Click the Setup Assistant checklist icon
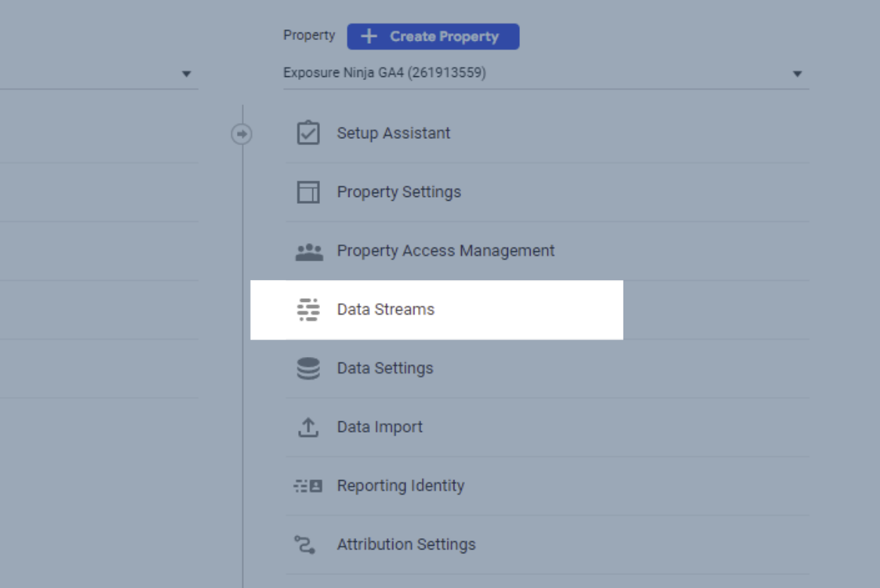Screen dimensions: 880x588 [x=308, y=134]
